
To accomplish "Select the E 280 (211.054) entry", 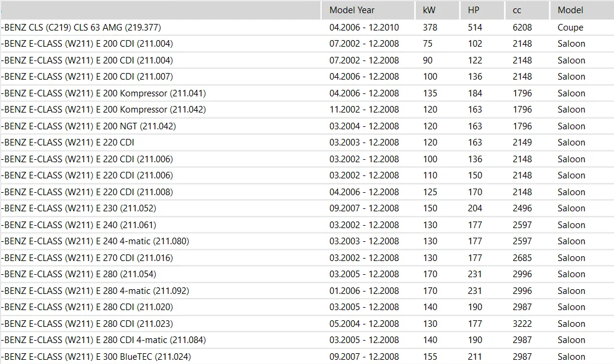I will [307, 274].
